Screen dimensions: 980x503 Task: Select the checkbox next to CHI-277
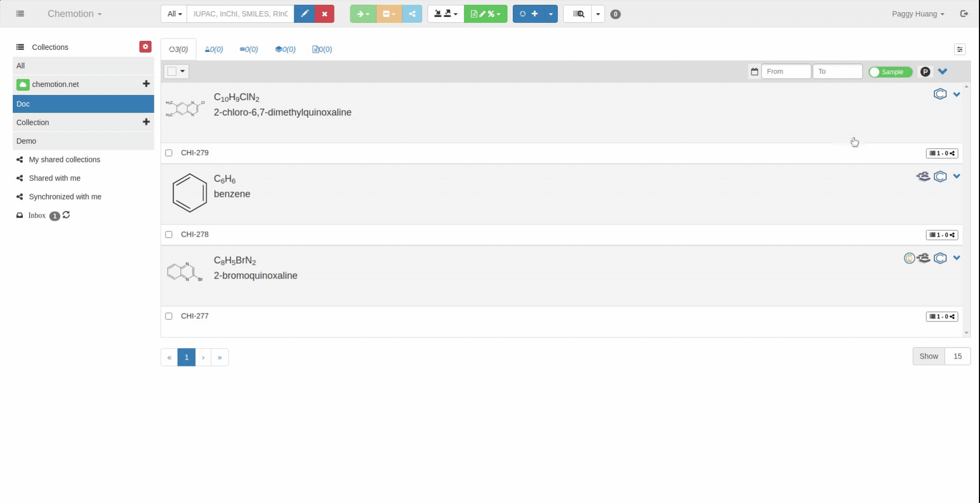tap(169, 316)
